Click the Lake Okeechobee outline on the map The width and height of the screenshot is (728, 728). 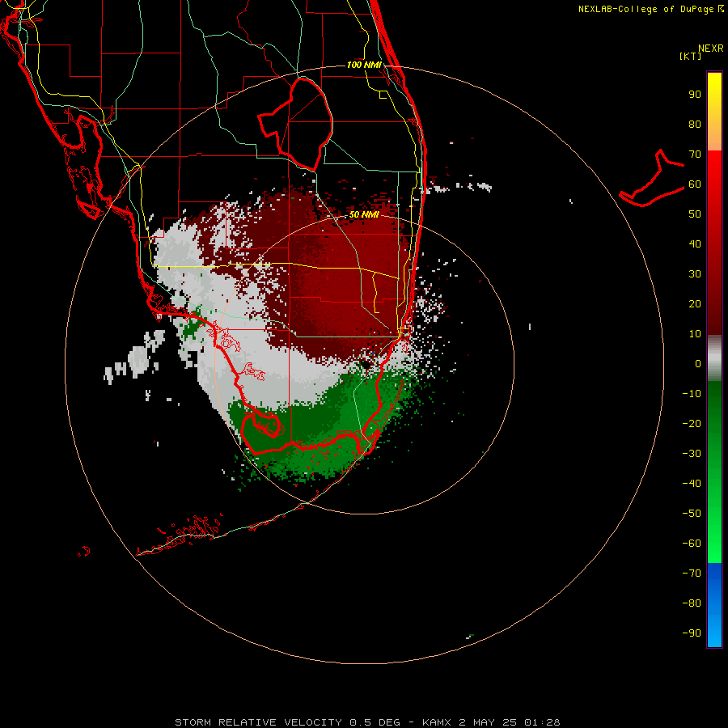[x=296, y=124]
